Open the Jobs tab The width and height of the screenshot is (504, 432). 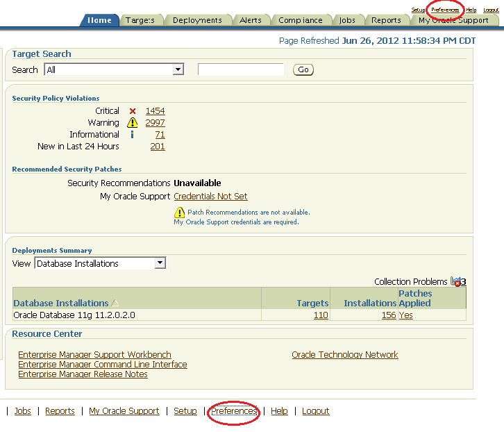pos(347,20)
